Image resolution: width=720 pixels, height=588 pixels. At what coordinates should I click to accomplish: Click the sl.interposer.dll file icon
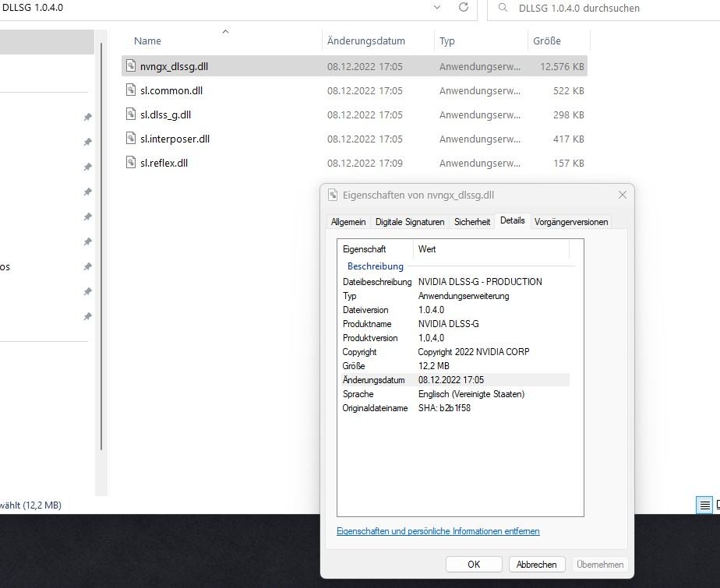coord(131,139)
